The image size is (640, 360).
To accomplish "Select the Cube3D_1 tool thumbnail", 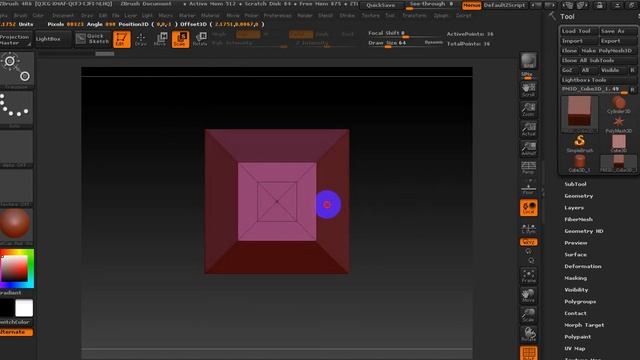I will coord(580,164).
